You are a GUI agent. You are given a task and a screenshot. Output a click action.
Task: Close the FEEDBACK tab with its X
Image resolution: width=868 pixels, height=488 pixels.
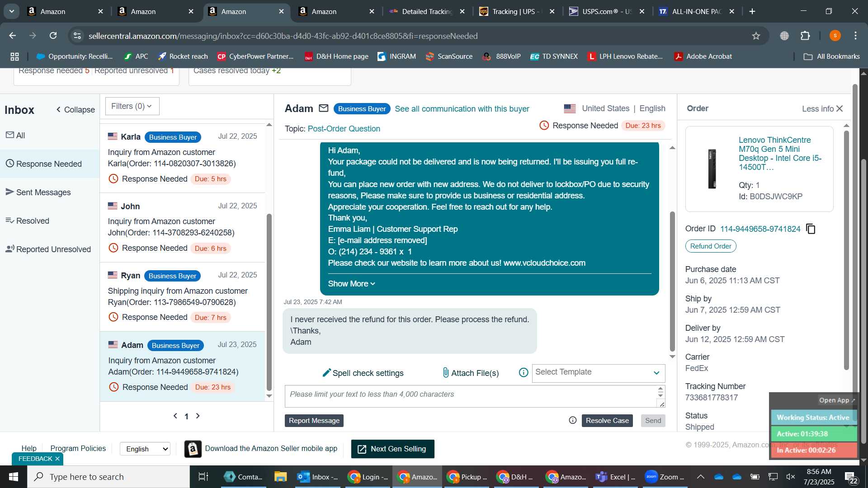57,459
